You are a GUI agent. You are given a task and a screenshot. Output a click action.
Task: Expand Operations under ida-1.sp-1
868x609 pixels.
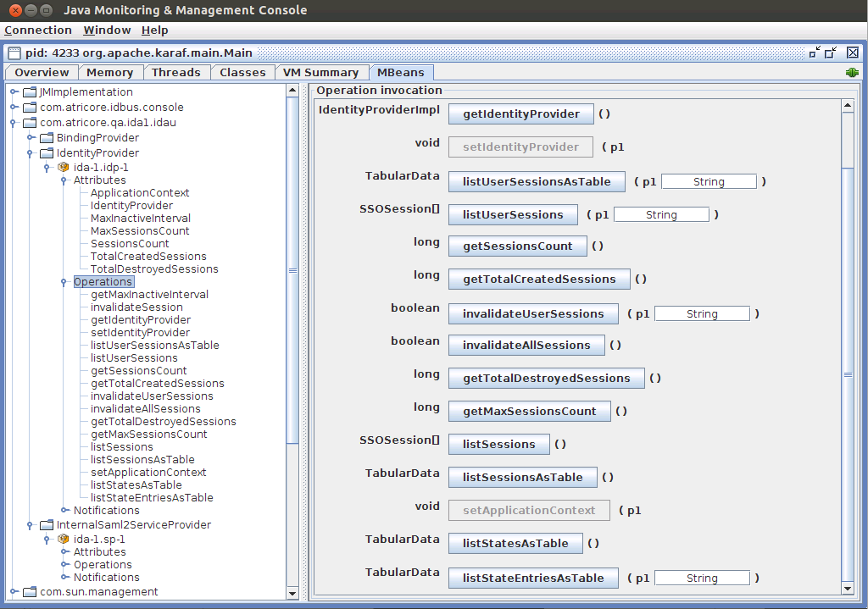64,565
